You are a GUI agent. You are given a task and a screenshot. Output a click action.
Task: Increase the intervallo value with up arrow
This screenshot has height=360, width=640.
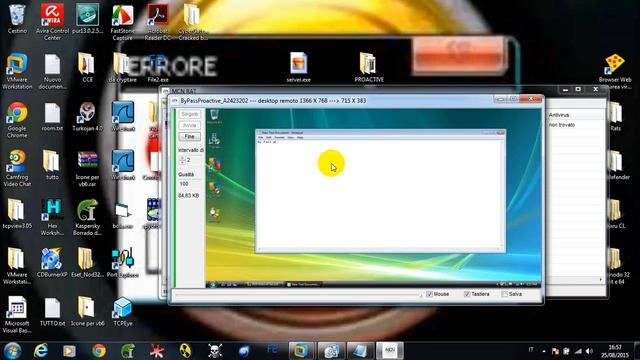click(182, 158)
